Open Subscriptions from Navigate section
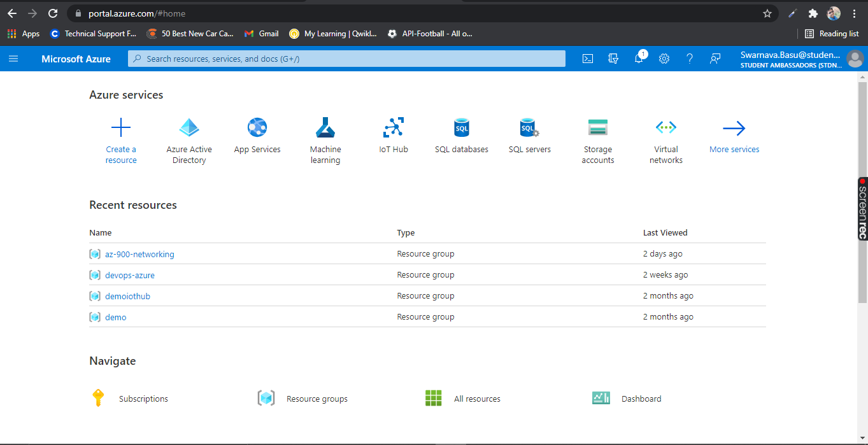Screen dimensions: 868x445 click(x=143, y=398)
